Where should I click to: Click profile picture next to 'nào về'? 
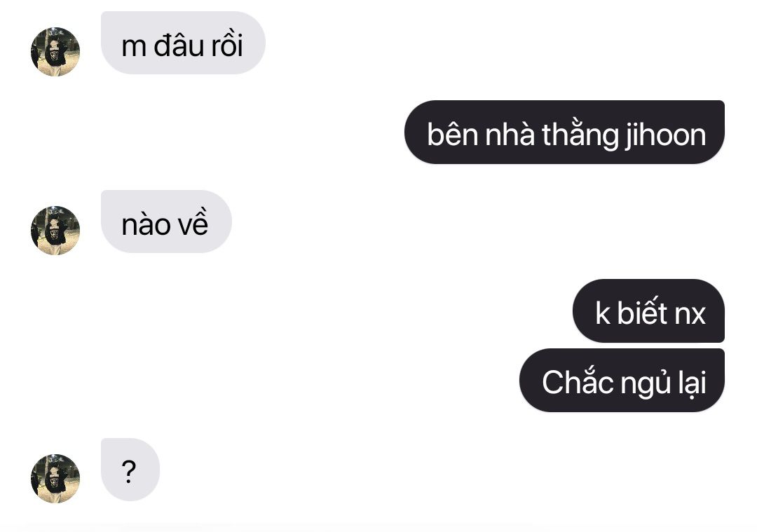pos(55,231)
